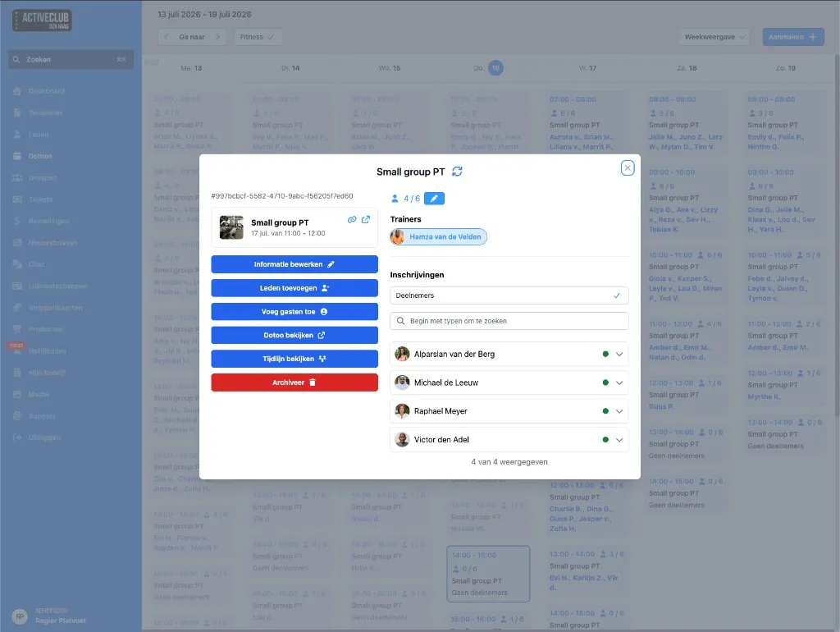
Task: Open Templates in the sidebar
Action: (x=46, y=112)
